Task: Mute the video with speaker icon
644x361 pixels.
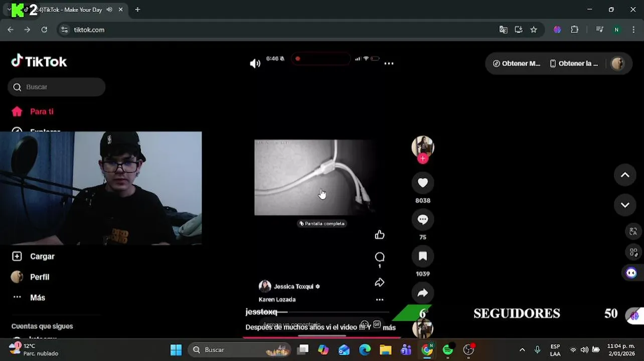Action: pyautogui.click(x=255, y=63)
